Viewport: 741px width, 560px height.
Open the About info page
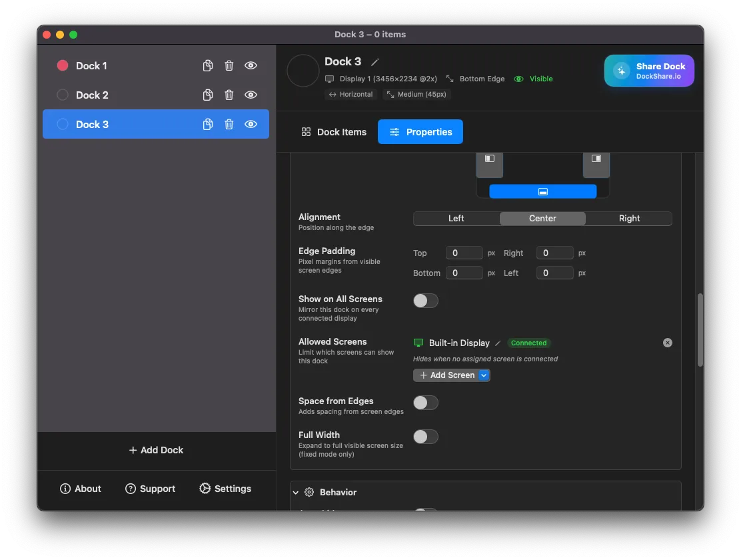(x=81, y=489)
